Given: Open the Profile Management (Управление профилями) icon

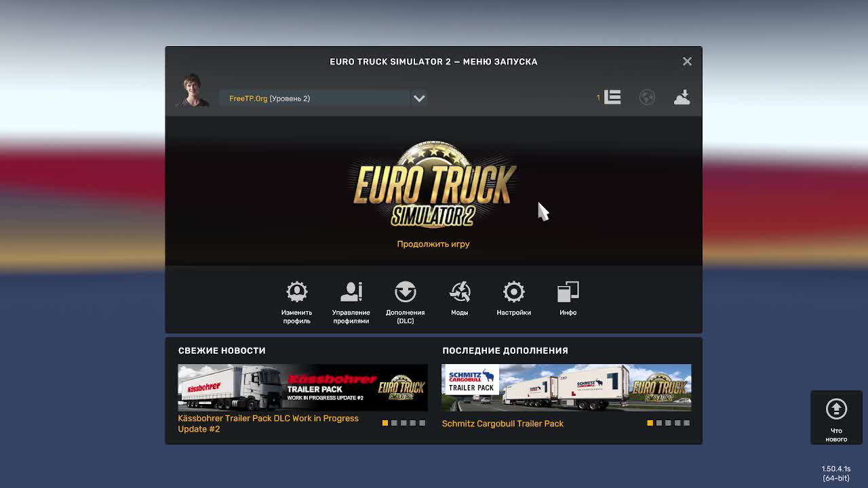Looking at the screenshot, I should pos(351,292).
